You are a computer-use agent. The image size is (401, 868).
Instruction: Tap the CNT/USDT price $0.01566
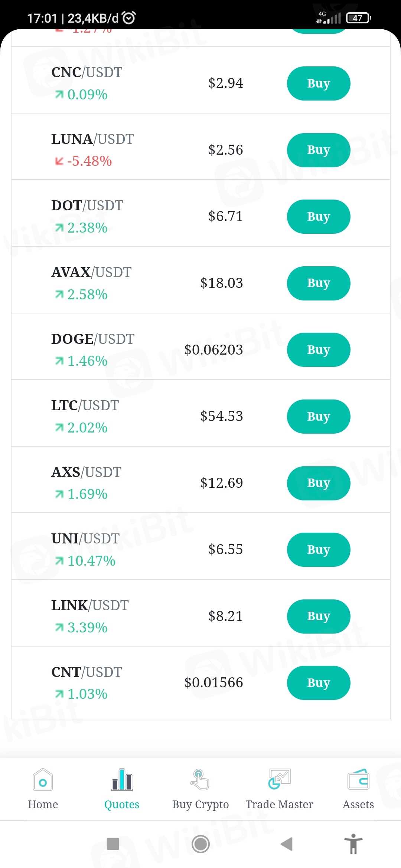pos(213,683)
